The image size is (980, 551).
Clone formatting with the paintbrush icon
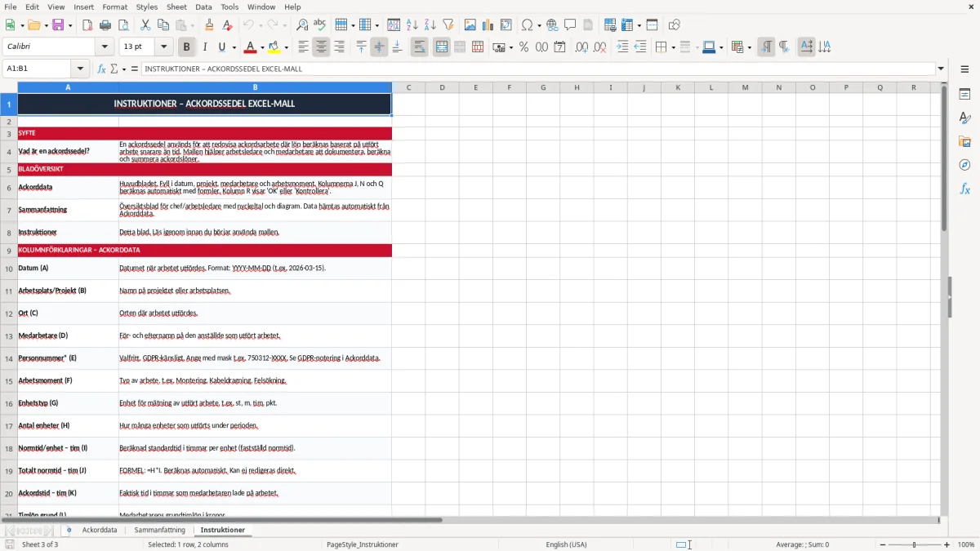[210, 25]
